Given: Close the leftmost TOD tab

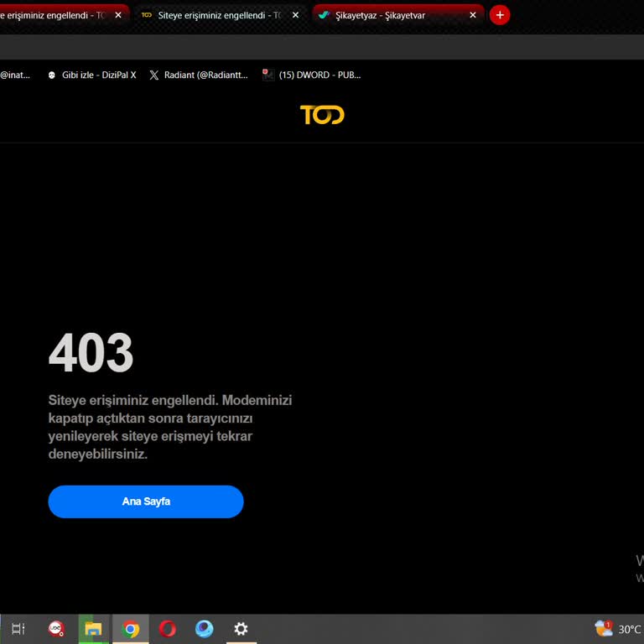Looking at the screenshot, I should click(x=118, y=15).
